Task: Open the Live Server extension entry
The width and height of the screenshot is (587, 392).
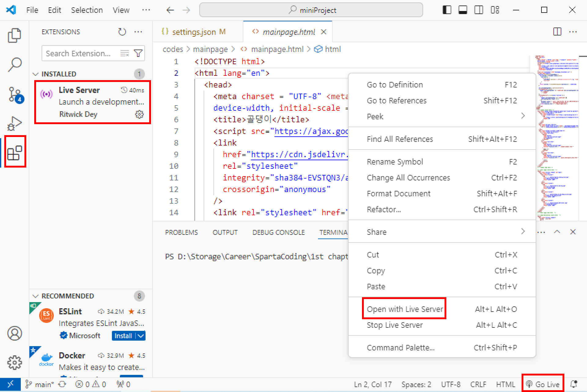Action: pyautogui.click(x=93, y=102)
